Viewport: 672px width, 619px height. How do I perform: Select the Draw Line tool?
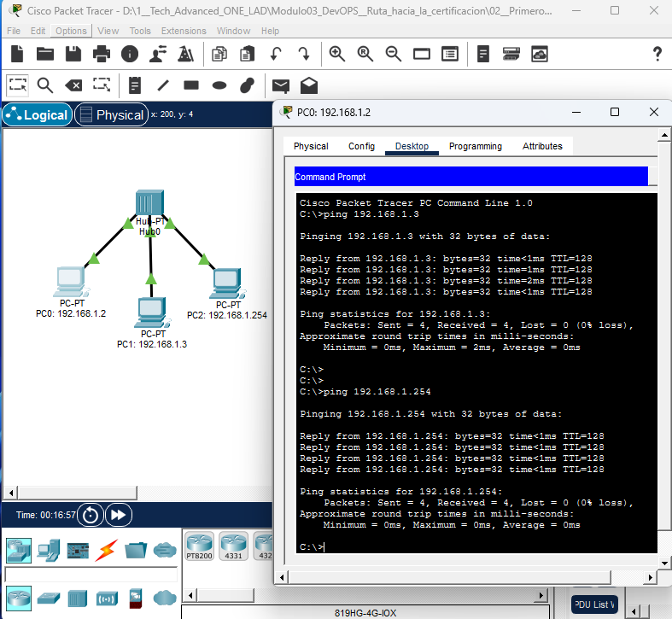click(163, 85)
